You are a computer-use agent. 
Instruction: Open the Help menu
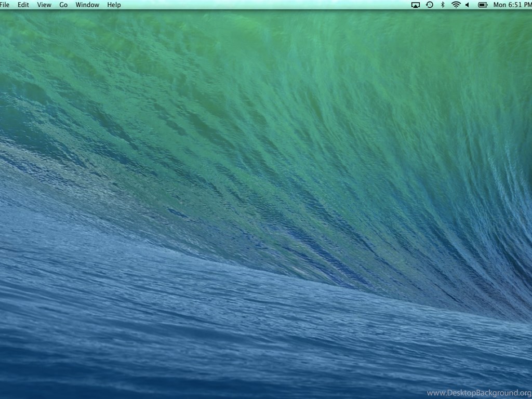click(x=114, y=5)
